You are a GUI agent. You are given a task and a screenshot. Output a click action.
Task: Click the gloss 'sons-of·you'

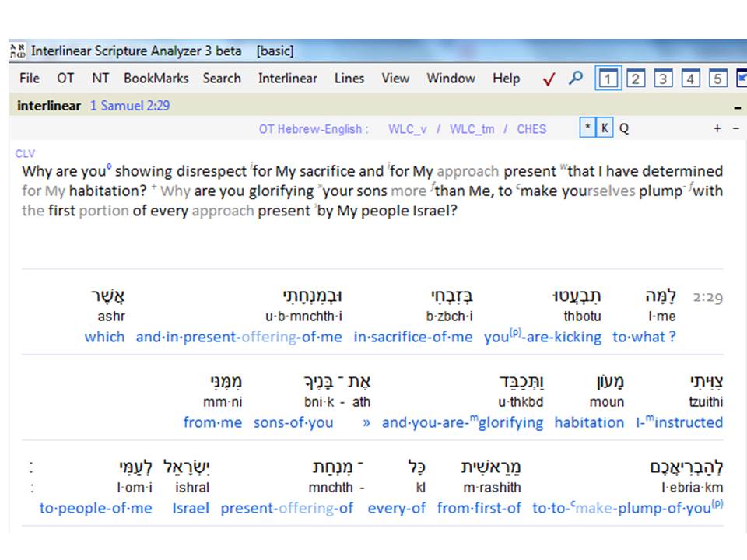click(x=293, y=422)
